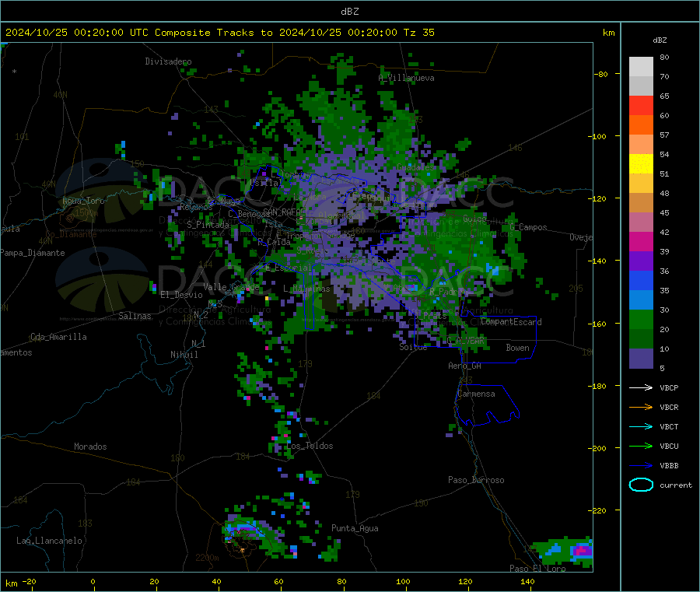700x592 pixels.
Task: Click the Lag.Llancanelo map label
Action: (x=50, y=541)
